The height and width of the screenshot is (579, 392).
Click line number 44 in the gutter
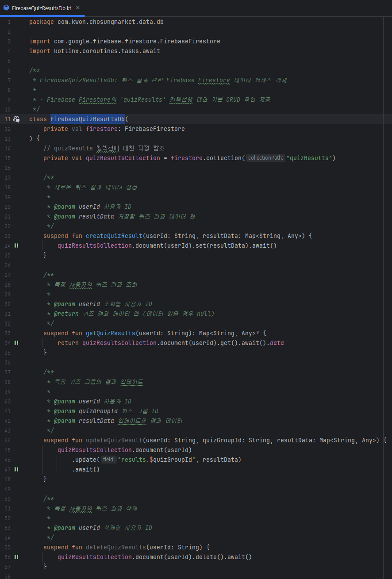point(8,440)
